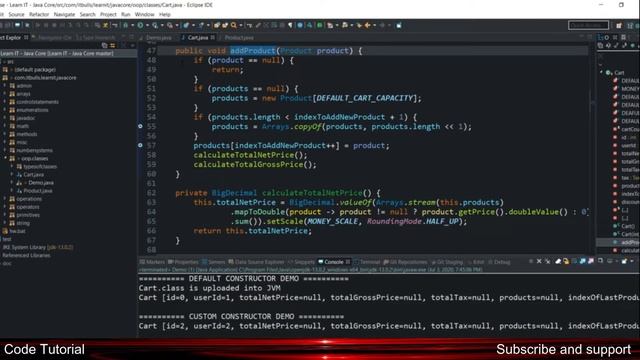Open the Help menu

coord(165,14)
